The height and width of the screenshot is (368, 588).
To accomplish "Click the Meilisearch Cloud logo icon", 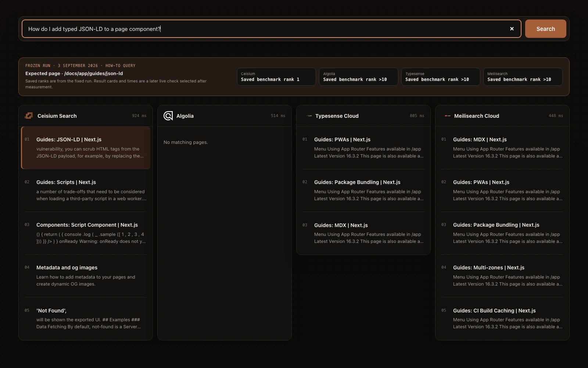I will pos(448,116).
